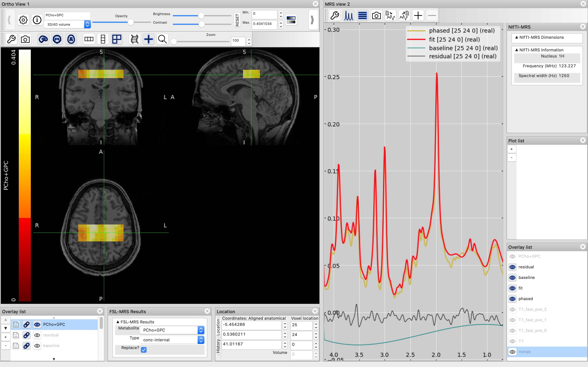Uncheck the Replace? checkbox
The image size is (588, 367).
(144, 350)
